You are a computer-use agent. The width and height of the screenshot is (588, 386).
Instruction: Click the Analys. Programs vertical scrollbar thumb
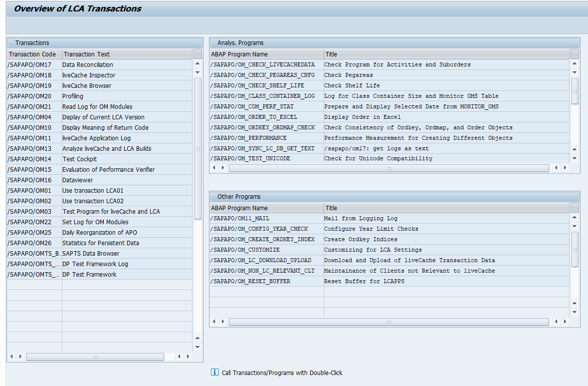(575, 91)
